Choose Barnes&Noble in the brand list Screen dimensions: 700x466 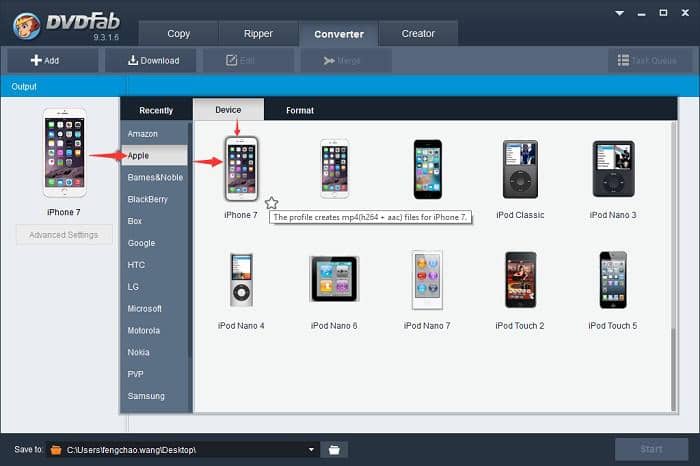(154, 177)
